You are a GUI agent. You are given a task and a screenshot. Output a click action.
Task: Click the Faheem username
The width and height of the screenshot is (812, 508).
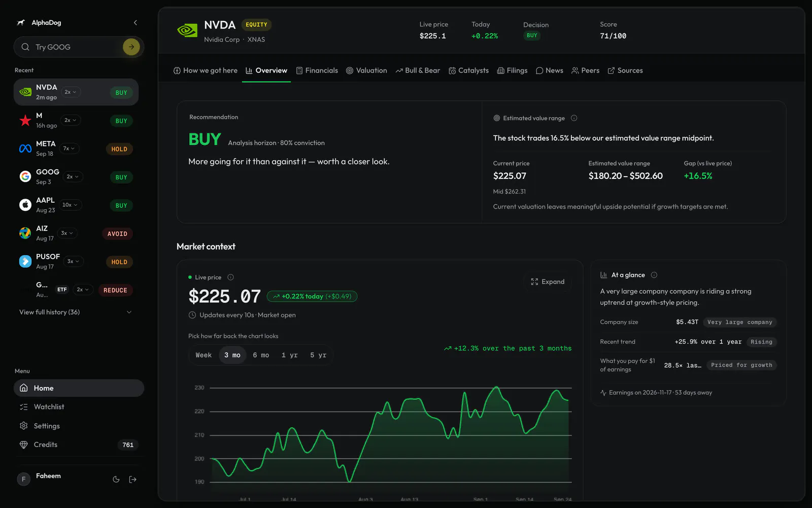[x=48, y=476]
